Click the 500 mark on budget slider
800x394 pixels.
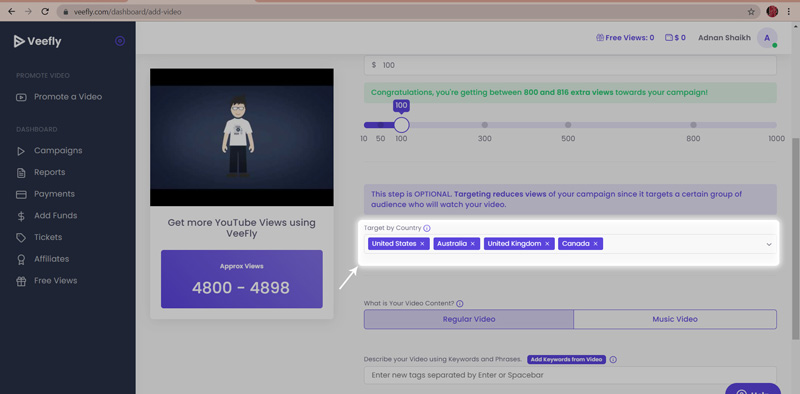(568, 125)
